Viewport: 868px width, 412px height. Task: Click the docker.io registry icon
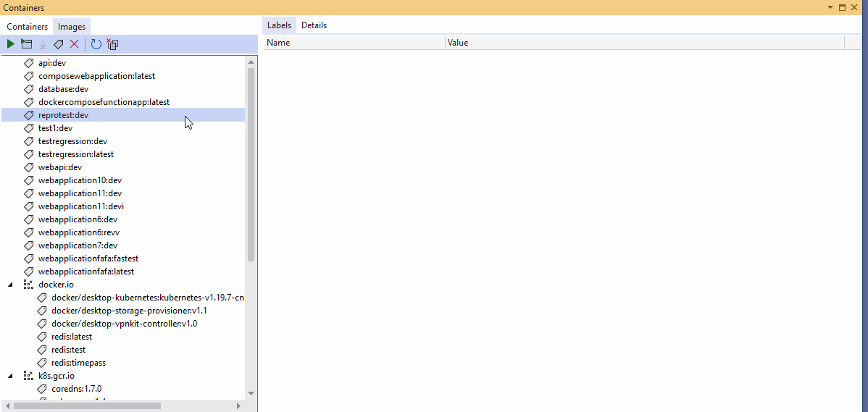pos(28,285)
